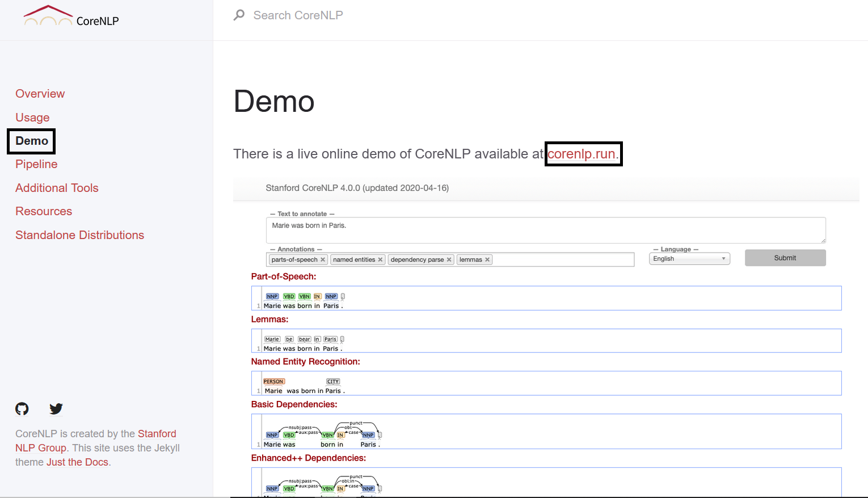Open the corenlp.run live demo link
Viewport: 868px width, 498px height.
click(x=582, y=153)
